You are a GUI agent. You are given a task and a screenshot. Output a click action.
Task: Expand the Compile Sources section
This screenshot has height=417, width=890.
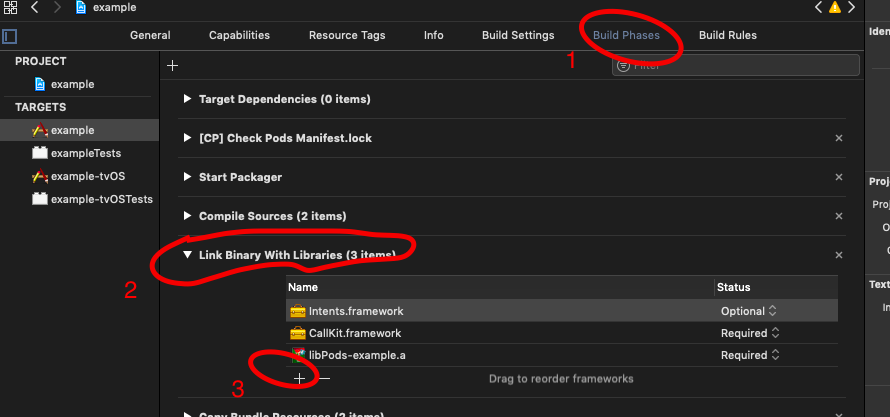[187, 216]
